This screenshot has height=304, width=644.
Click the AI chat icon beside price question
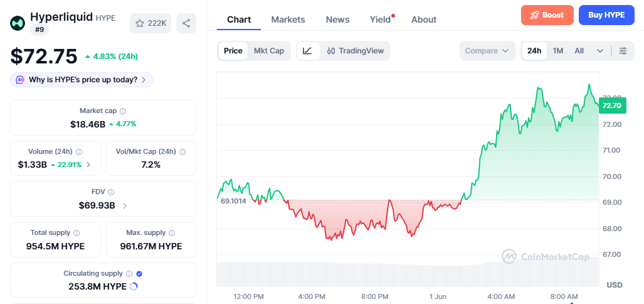(20, 80)
